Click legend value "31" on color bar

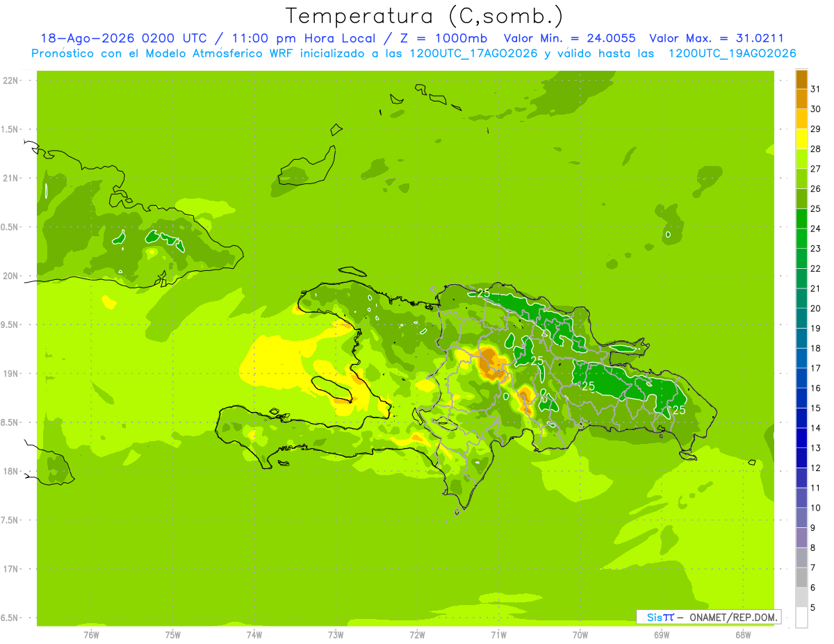tap(816, 89)
